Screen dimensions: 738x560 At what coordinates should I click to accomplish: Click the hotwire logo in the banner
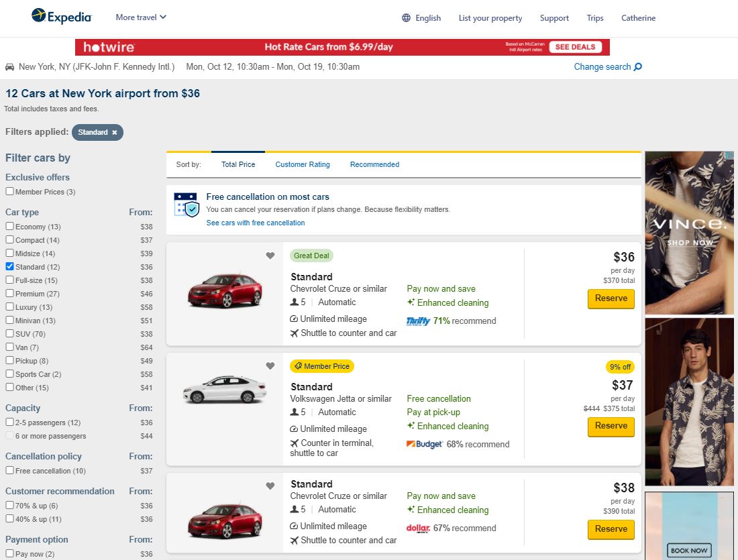click(109, 47)
